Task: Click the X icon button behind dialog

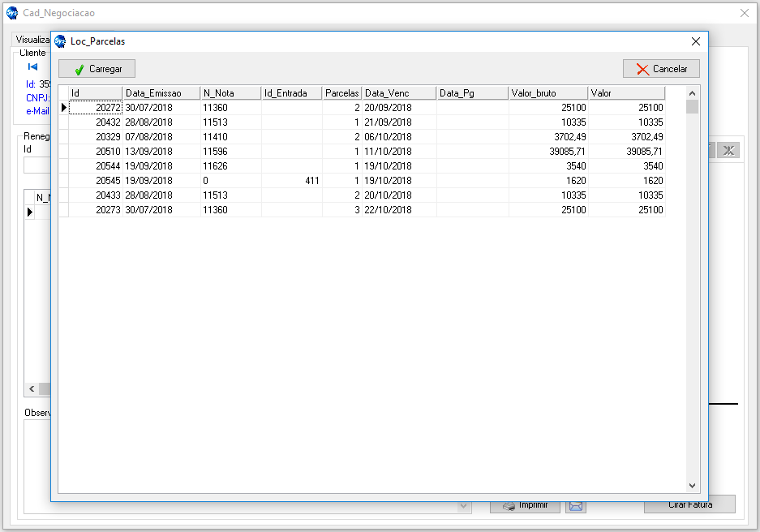Action: [728, 150]
